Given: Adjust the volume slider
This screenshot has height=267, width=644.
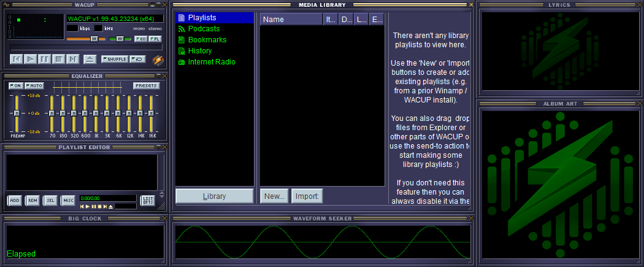Looking at the screenshot, I should (x=86, y=39).
